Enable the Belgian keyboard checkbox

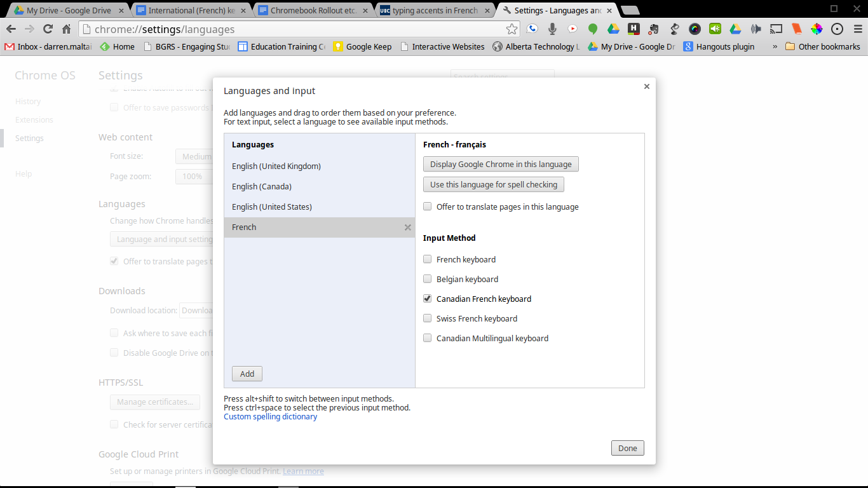[x=428, y=279]
